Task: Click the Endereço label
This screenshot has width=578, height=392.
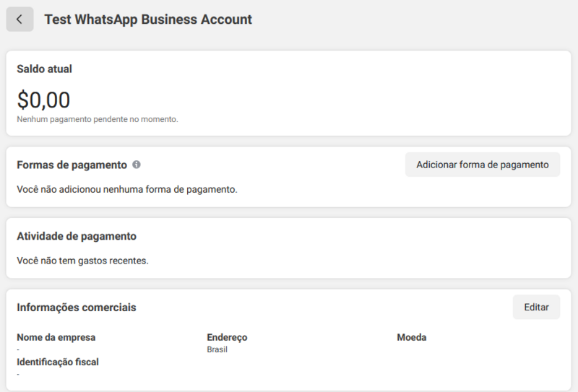Action: click(227, 337)
